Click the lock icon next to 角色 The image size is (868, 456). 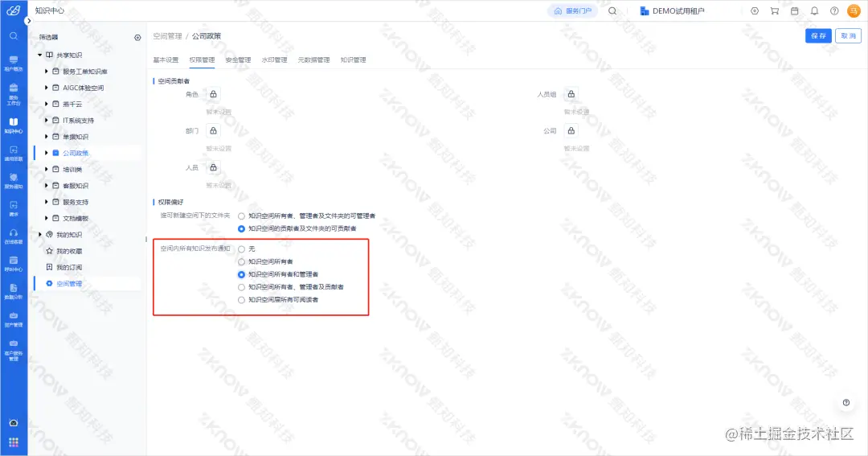pos(213,94)
